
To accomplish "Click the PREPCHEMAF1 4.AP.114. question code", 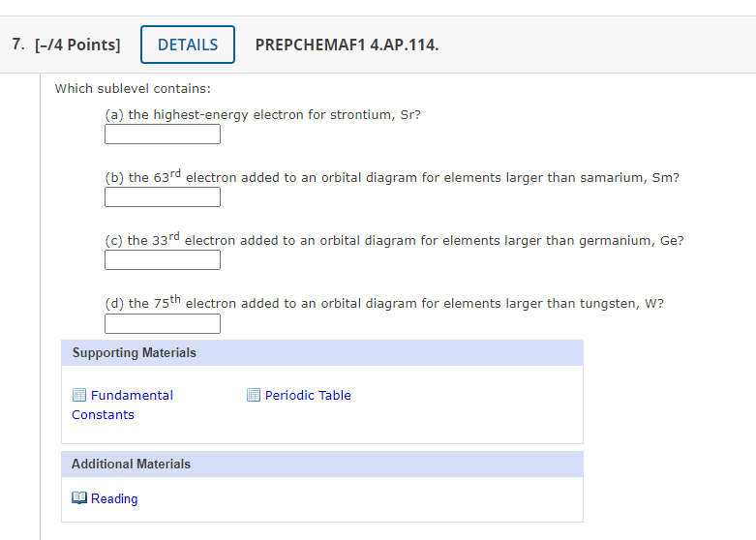I will tap(347, 45).
